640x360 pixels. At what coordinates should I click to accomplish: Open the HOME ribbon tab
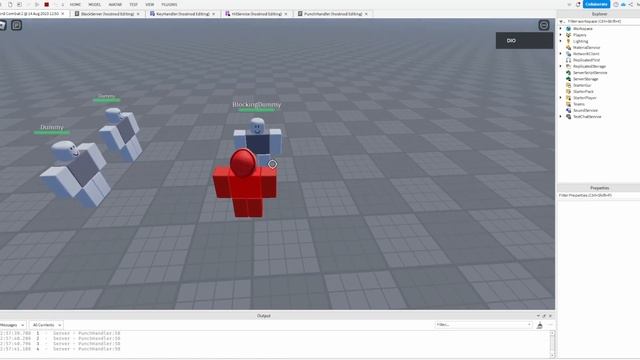[x=75, y=4]
